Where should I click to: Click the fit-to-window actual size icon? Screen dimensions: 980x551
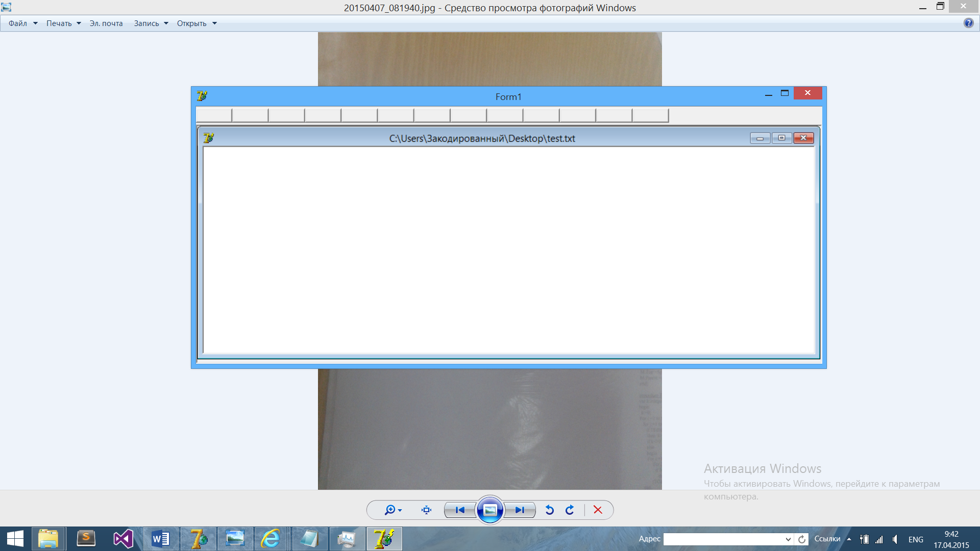click(x=427, y=510)
